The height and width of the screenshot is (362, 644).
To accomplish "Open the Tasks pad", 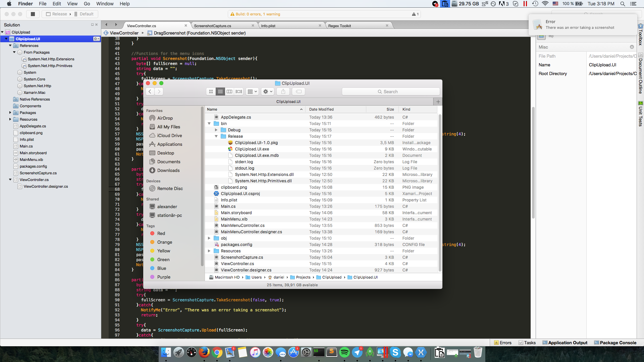I will [527, 343].
